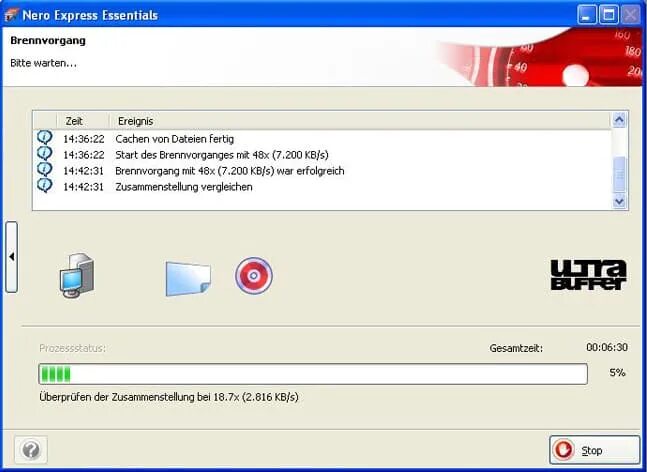The width and height of the screenshot is (647, 472).
Task: Click the time 14:42:31 of 'war erfolgreich' row
Action: [x=83, y=171]
